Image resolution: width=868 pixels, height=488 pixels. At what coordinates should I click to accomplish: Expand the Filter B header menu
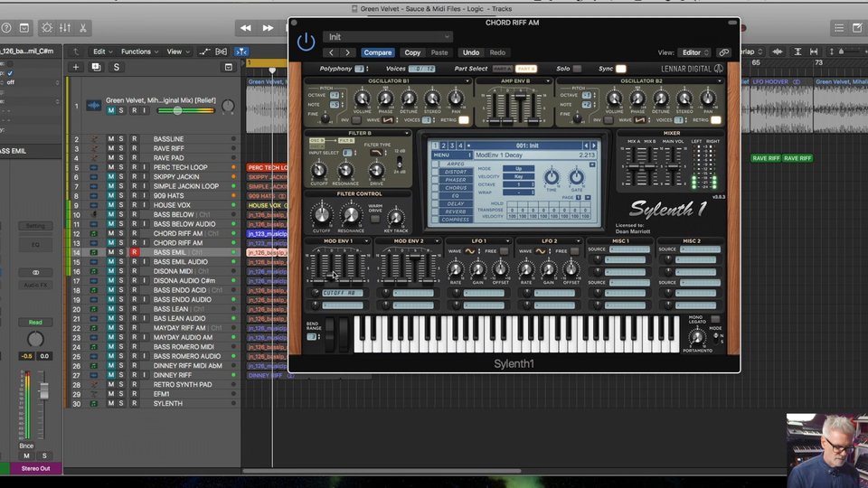(x=407, y=134)
